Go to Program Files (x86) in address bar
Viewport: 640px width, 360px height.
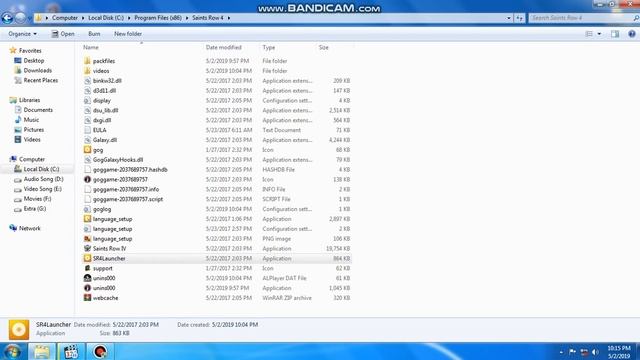point(158,18)
